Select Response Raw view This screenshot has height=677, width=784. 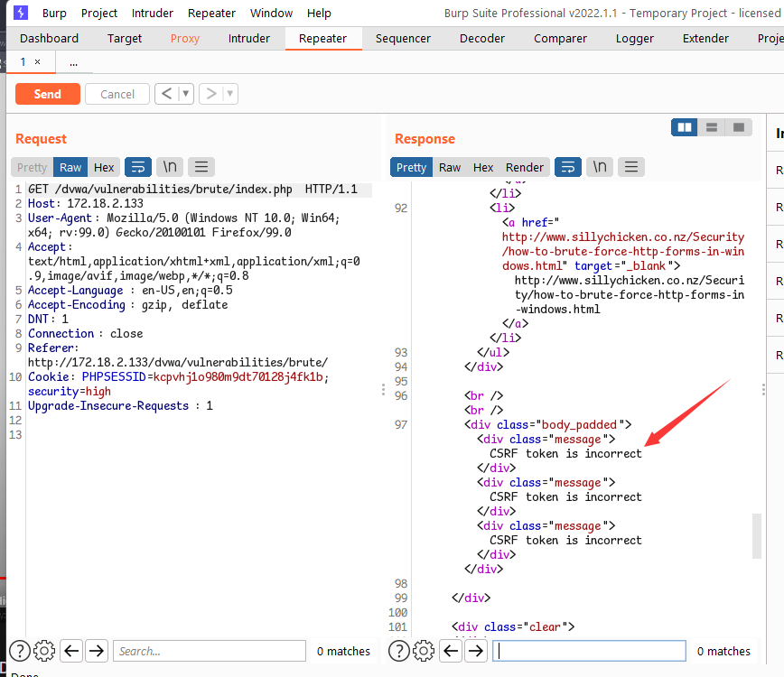pyautogui.click(x=450, y=167)
